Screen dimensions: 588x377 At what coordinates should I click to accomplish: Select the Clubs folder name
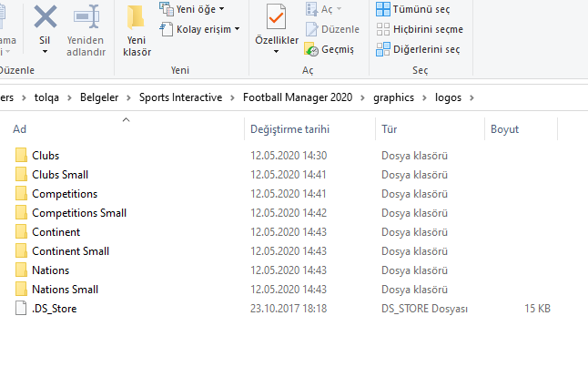pos(46,156)
